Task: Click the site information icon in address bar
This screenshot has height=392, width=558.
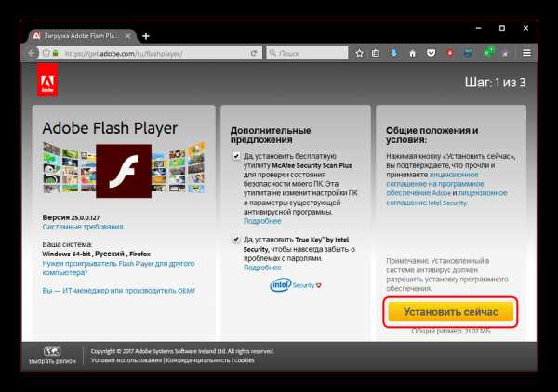Action: click(46, 53)
